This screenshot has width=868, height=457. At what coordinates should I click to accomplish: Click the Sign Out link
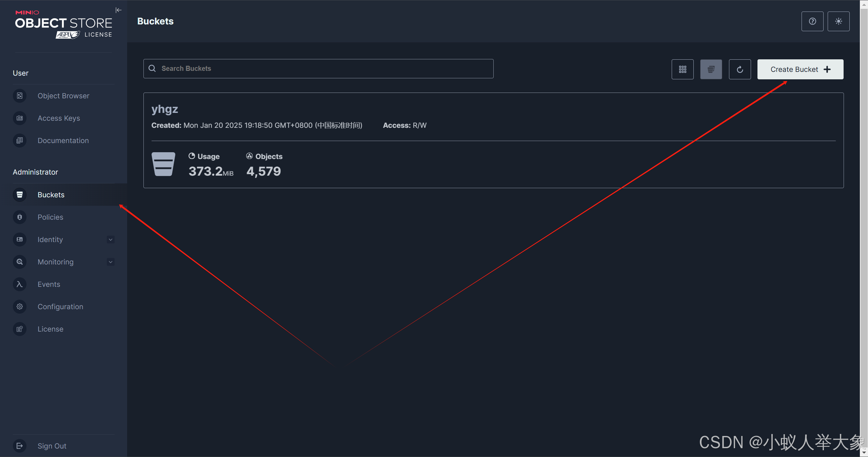click(52, 446)
